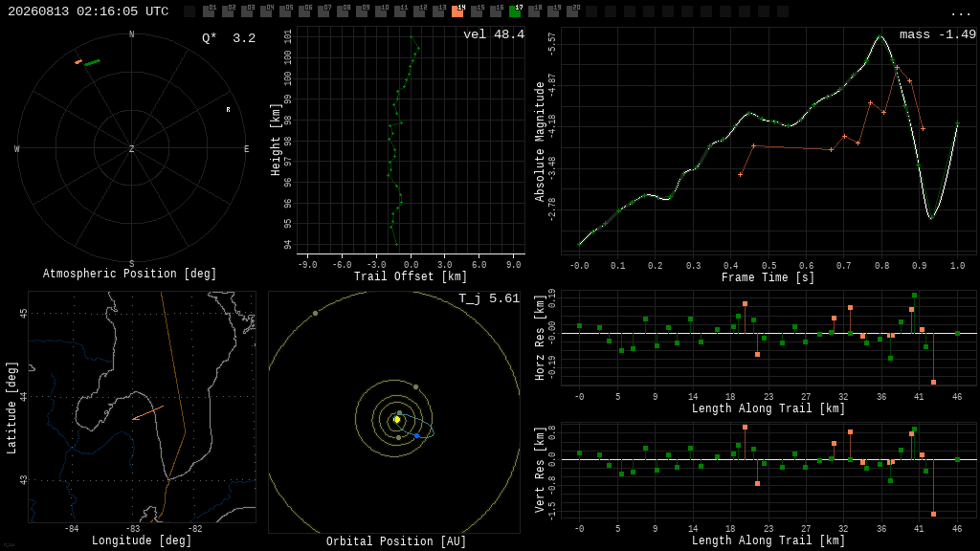Click the green meteor track on polar plot

tap(93, 62)
